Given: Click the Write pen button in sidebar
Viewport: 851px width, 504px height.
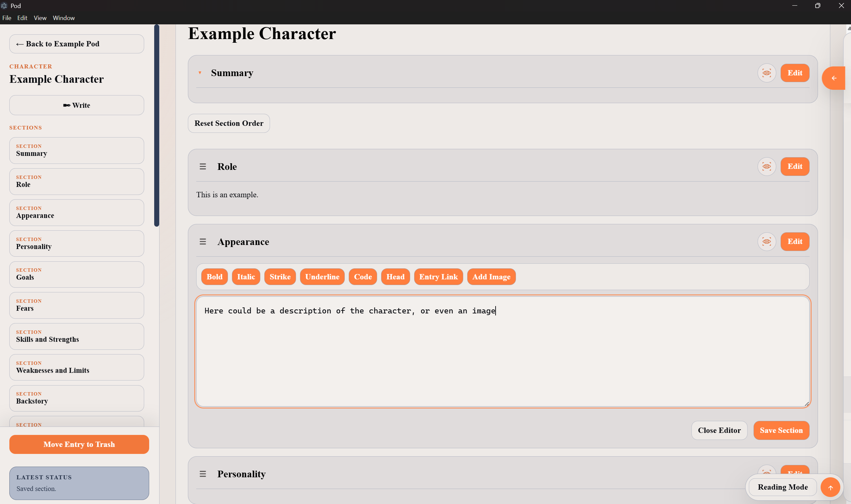Looking at the screenshot, I should 77,105.
